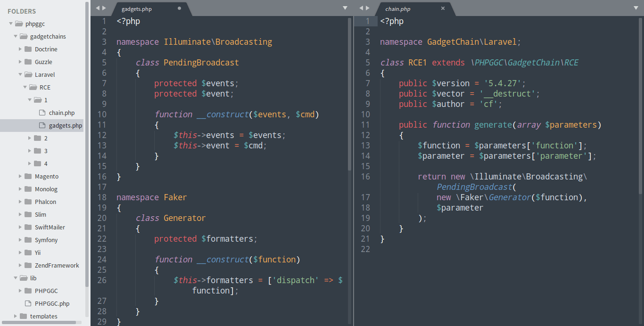644x326 pixels.
Task: Open PHPGGC.php from the sidebar
Action: click(52, 304)
